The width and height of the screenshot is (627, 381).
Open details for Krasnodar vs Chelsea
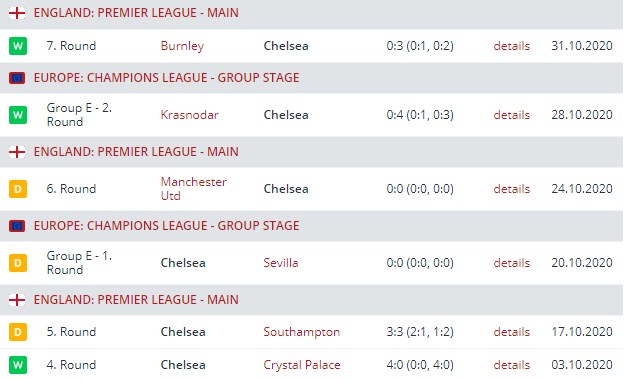tap(511, 115)
